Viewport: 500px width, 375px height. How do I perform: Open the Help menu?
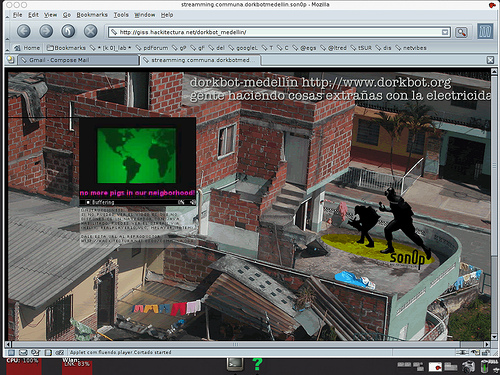click(x=167, y=15)
